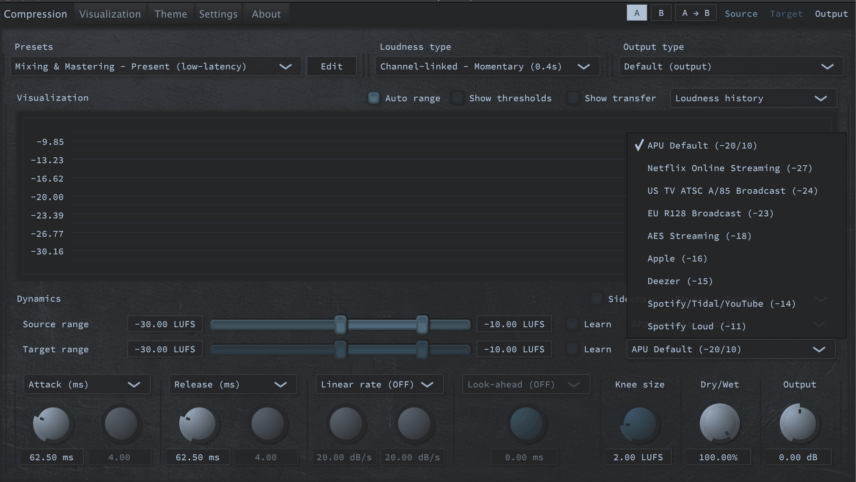Enable Learn for Target range

click(572, 349)
